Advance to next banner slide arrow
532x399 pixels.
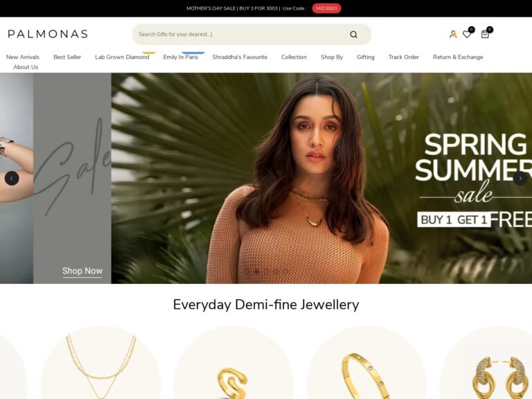click(x=520, y=178)
